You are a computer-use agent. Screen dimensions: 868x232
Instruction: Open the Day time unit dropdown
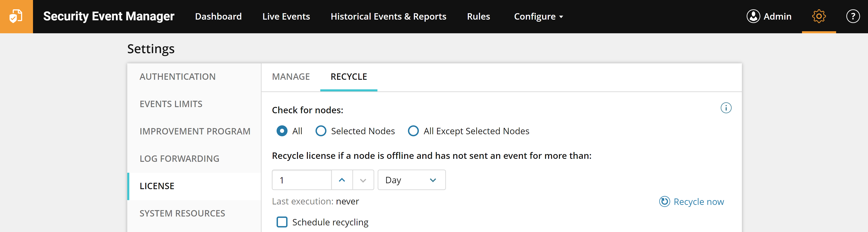411,180
